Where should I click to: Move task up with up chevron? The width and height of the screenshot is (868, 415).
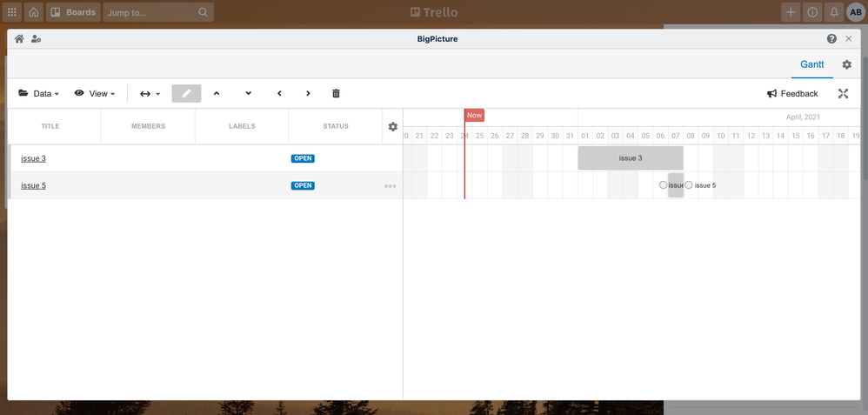pos(217,94)
